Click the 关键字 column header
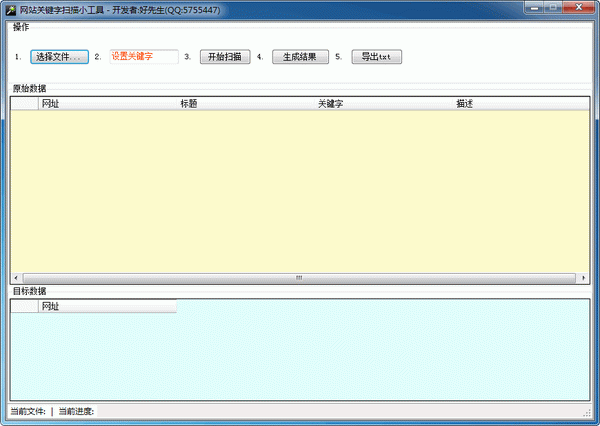The height and width of the screenshot is (426, 600). [383, 104]
